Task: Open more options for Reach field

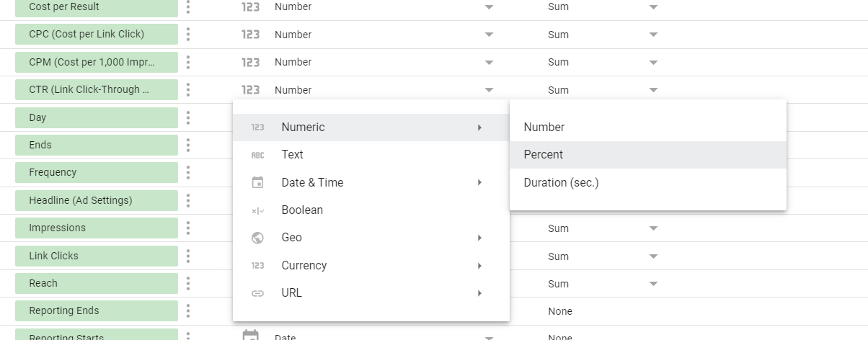Action: 188,283
